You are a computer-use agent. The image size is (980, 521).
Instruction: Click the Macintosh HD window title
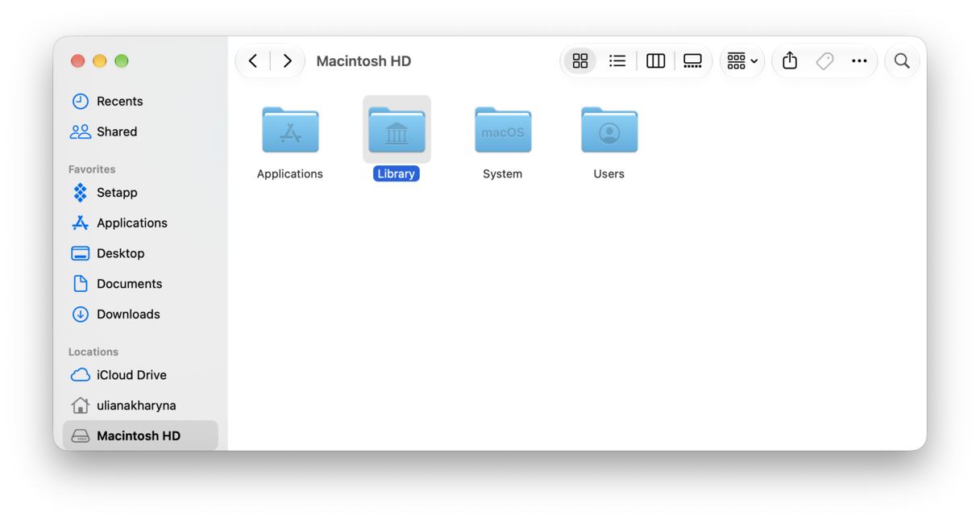(363, 61)
